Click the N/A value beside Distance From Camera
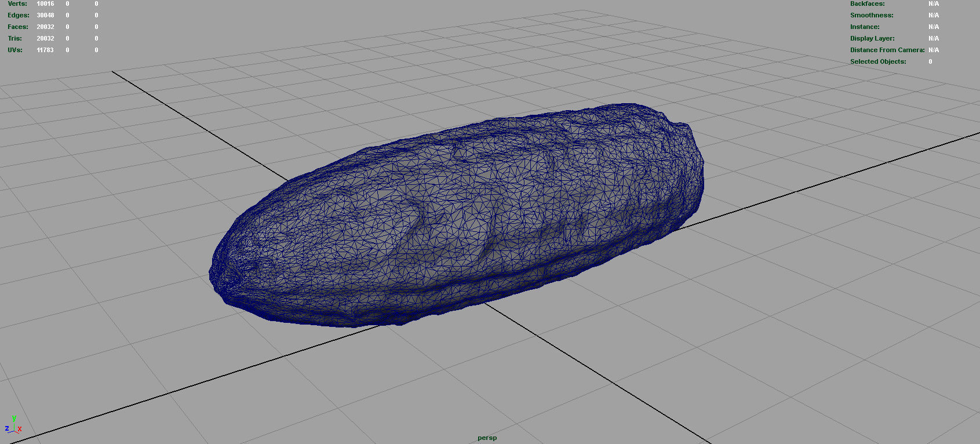Screen dimensions: 980x444 934,50
